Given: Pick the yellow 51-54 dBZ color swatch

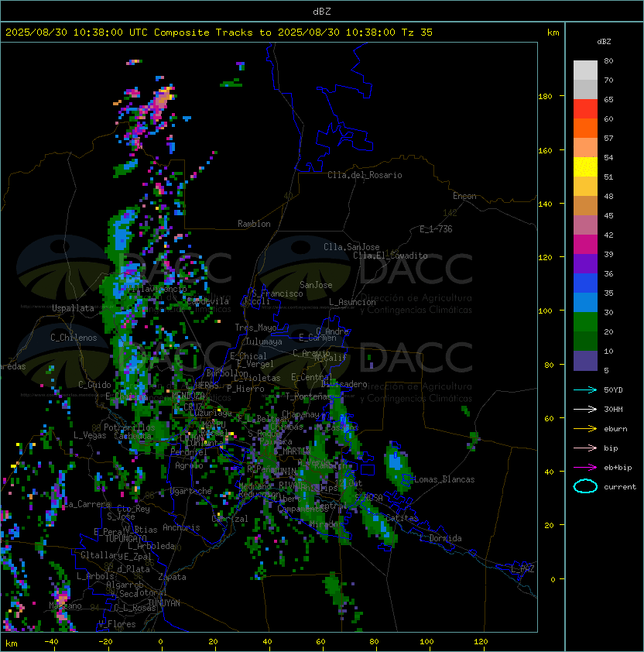Looking at the screenshot, I should (585, 166).
